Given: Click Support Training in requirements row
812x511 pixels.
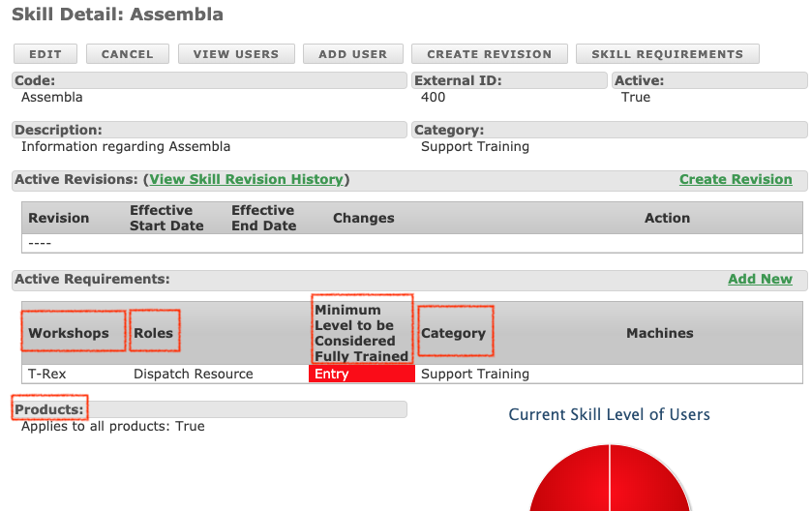Looking at the screenshot, I should tap(475, 374).
